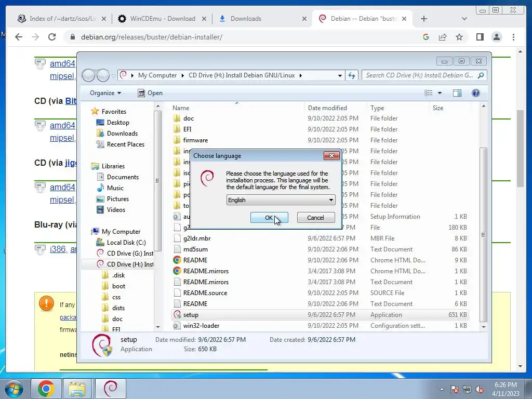Open Explorer help icon

[476, 93]
